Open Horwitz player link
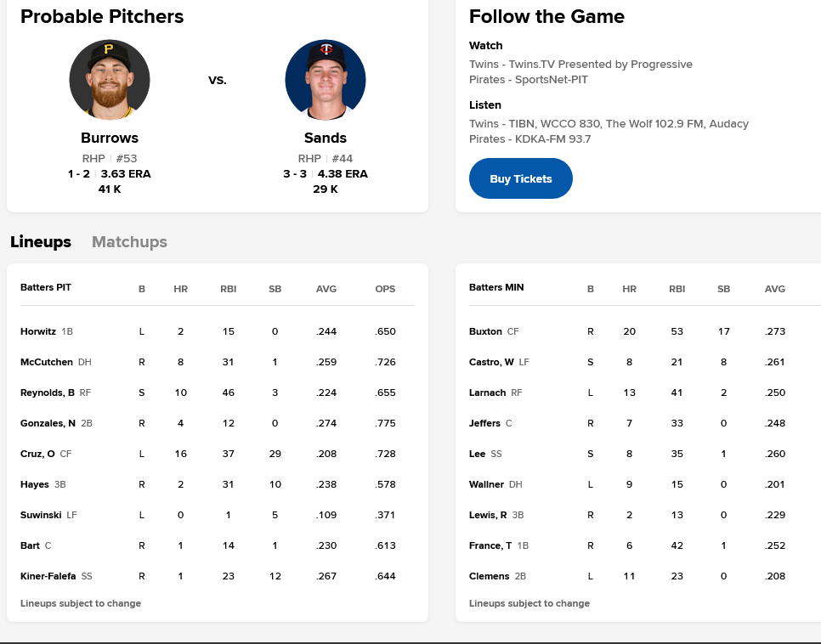 (x=38, y=331)
